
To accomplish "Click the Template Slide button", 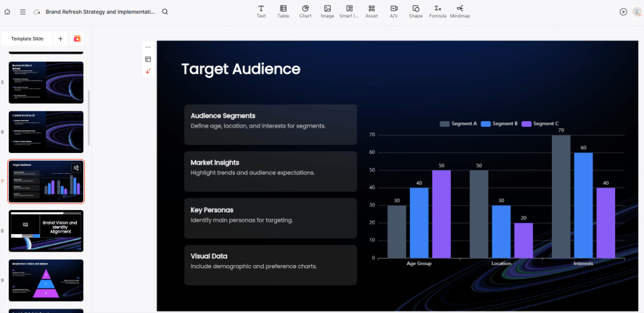I will (x=27, y=38).
